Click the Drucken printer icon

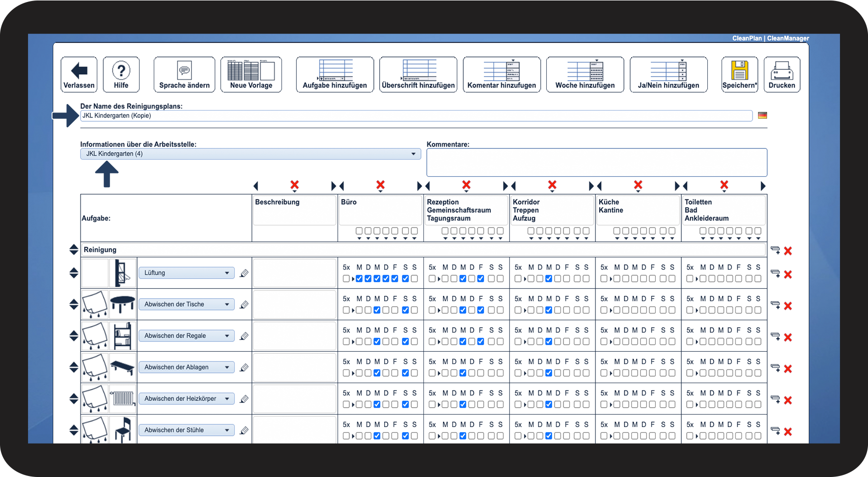tap(782, 75)
